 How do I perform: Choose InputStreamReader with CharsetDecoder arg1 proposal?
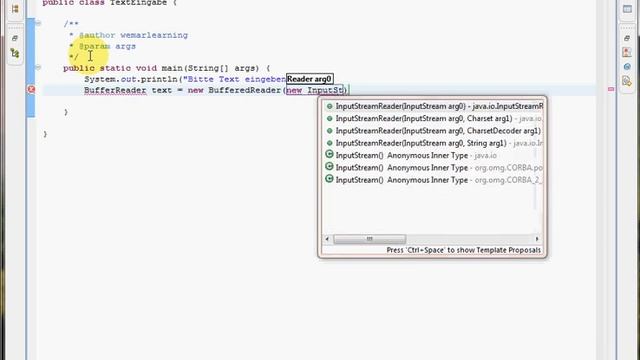click(433, 131)
